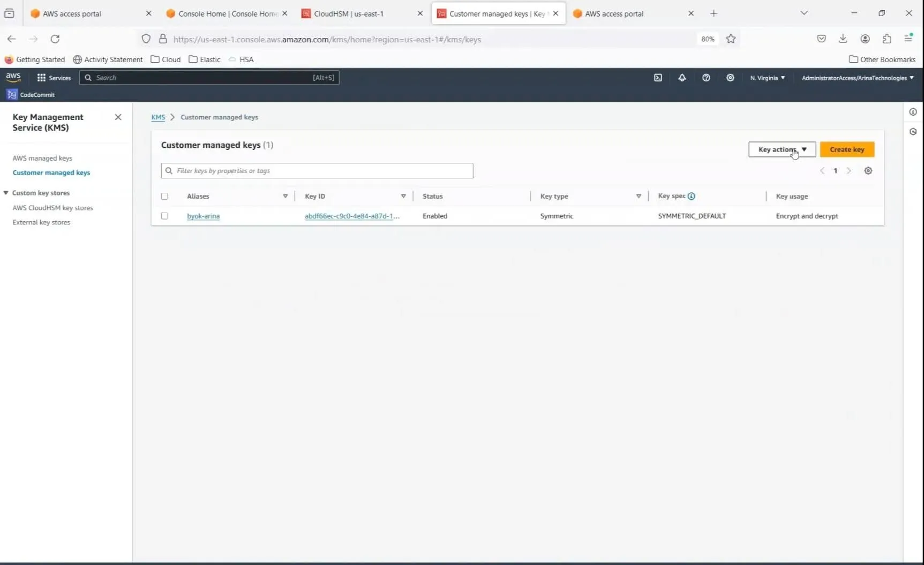Open AWS CloudShell icon in header

click(x=658, y=78)
